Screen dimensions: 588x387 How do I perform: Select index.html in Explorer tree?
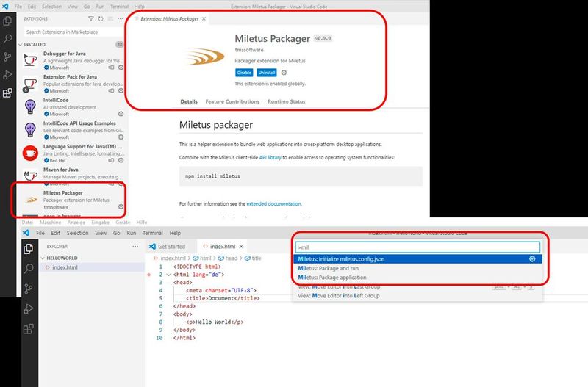click(93, 267)
